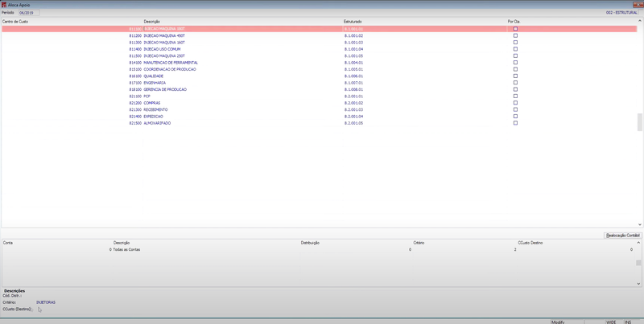Select the Todas as Contas row
Screen dimensions: 644x324
click(x=318, y=249)
